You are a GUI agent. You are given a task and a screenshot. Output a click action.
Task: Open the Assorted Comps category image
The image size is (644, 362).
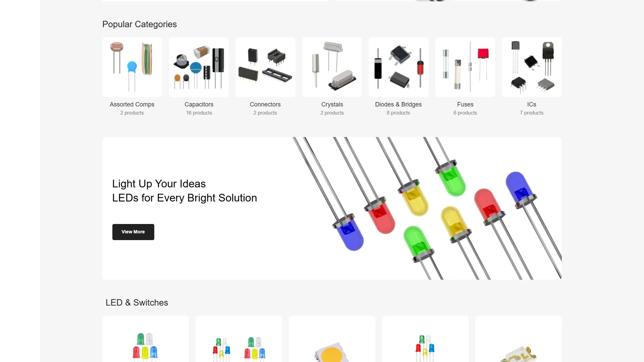[132, 67]
